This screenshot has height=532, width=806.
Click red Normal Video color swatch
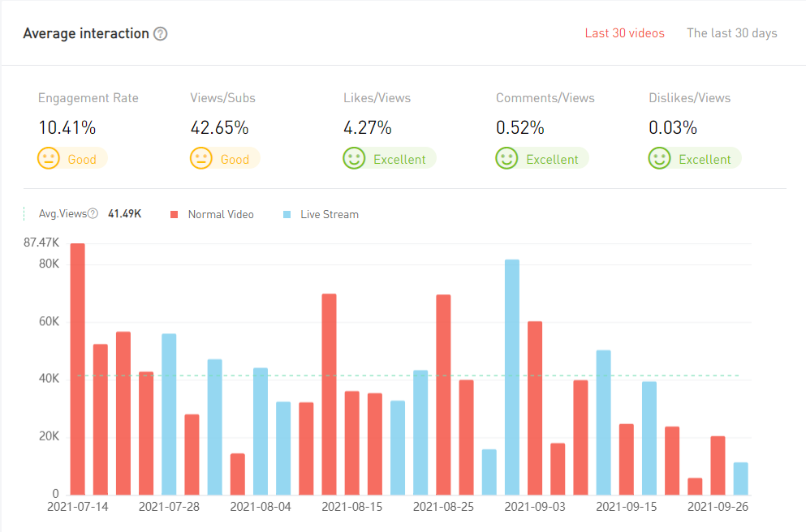tap(174, 215)
